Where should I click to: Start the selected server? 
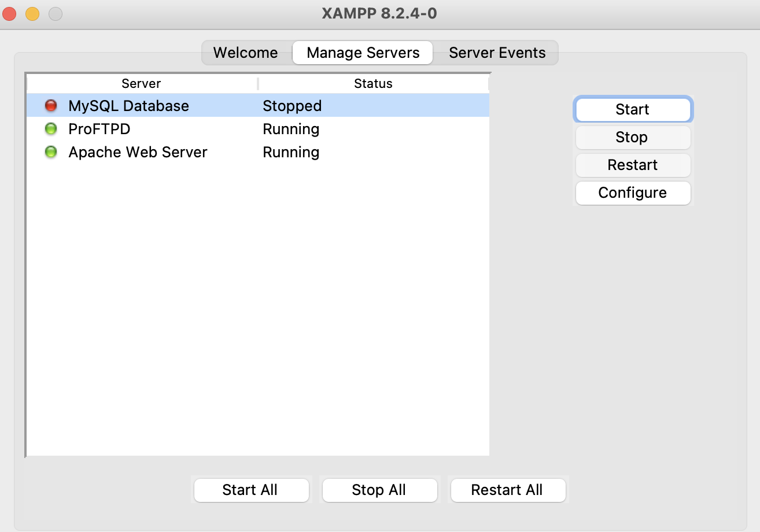633,109
